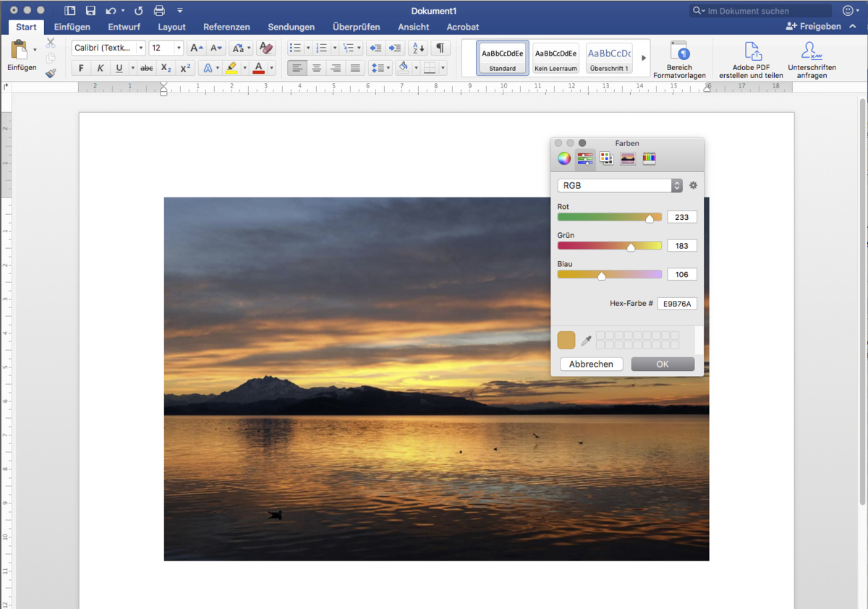Open the color palettes view

click(x=606, y=158)
